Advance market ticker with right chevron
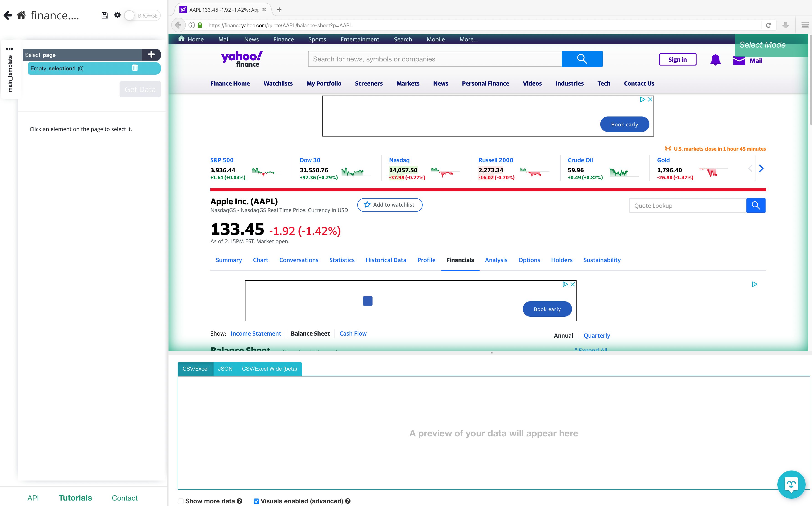This screenshot has width=812, height=506. click(761, 168)
